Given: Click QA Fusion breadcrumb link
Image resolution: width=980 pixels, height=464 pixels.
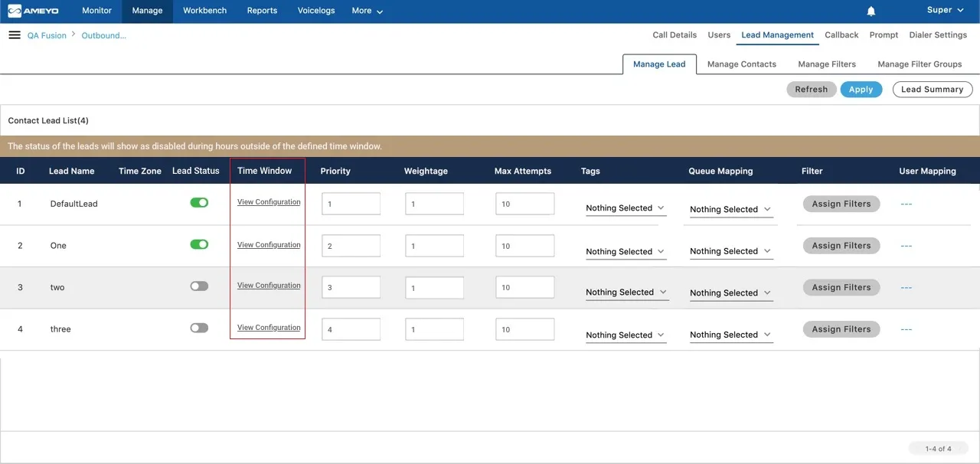Looking at the screenshot, I should coord(47,35).
